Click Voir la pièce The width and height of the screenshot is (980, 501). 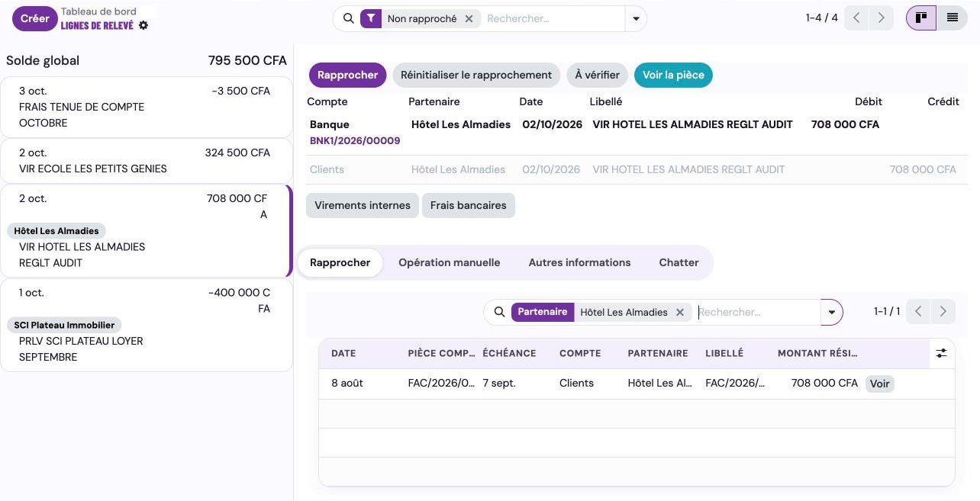pyautogui.click(x=674, y=75)
